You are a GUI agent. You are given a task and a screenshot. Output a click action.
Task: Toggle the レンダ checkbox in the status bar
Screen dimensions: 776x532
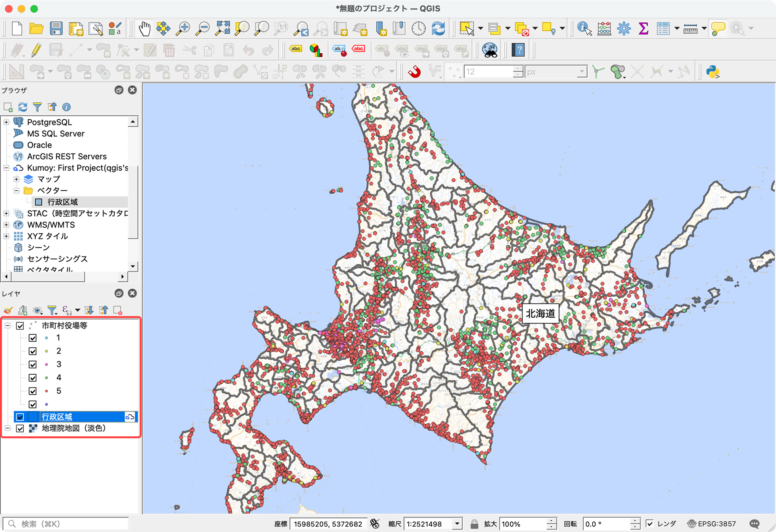[x=649, y=523]
